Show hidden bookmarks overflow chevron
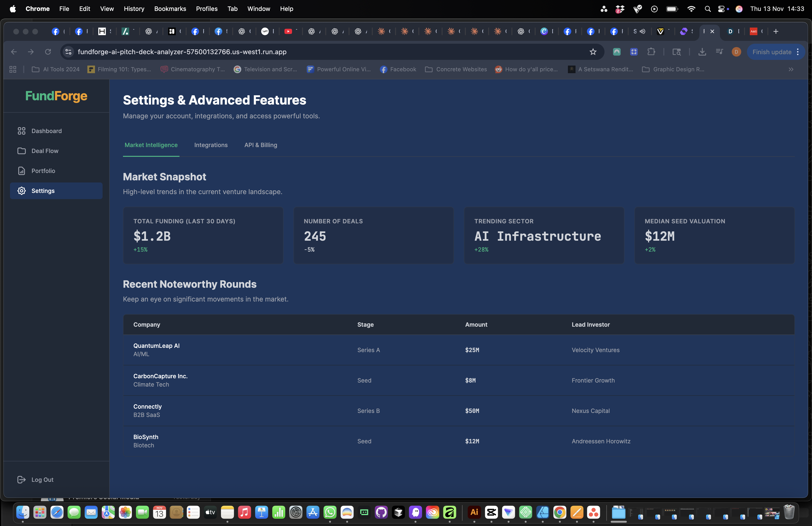 [x=791, y=70]
